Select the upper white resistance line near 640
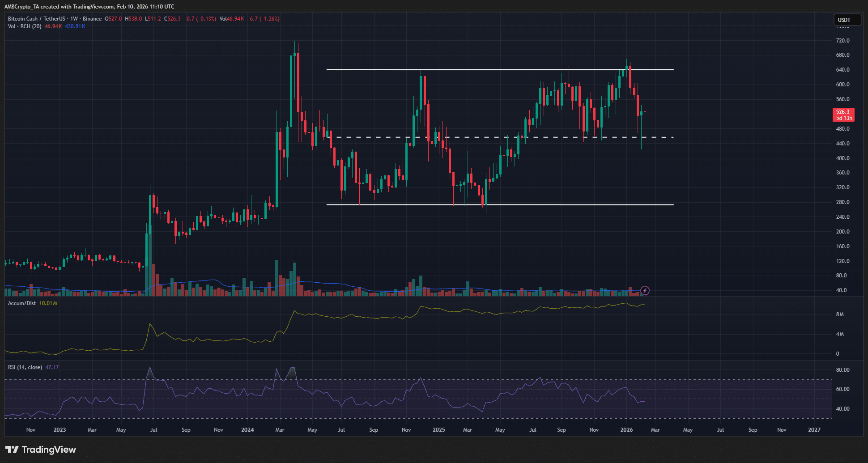The width and height of the screenshot is (868, 463). (492, 70)
